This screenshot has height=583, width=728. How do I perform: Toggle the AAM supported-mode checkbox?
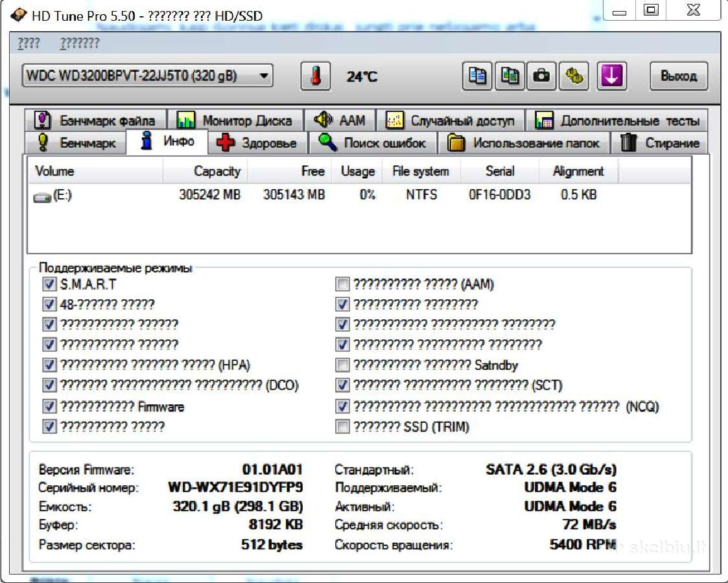[342, 284]
